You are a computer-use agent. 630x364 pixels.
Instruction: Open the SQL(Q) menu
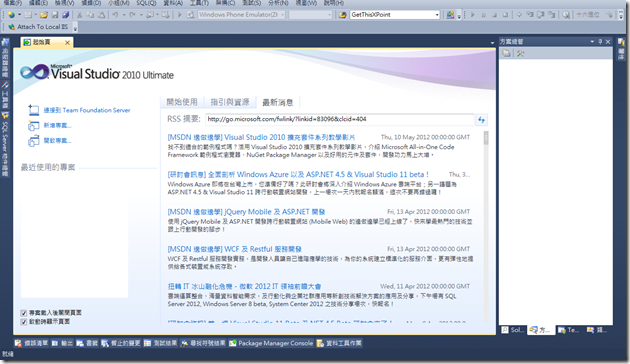(x=146, y=3)
